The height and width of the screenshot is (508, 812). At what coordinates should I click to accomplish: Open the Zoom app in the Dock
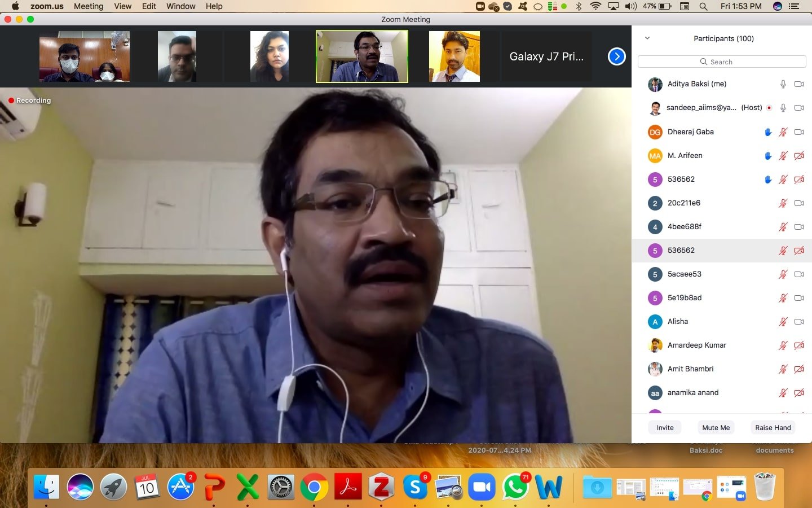click(x=482, y=487)
